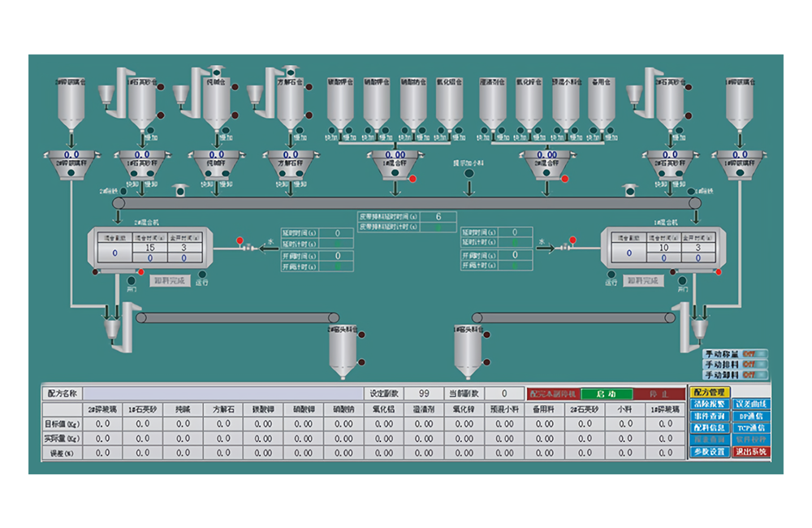
Task: Click the 纯碱仓 silo icon
Action: click(216, 104)
